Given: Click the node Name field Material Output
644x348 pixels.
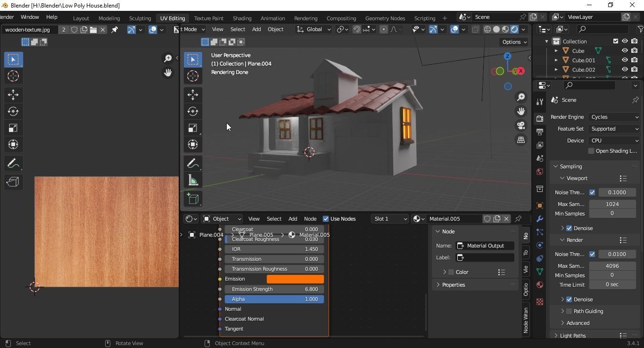Looking at the screenshot, I should (x=485, y=246).
